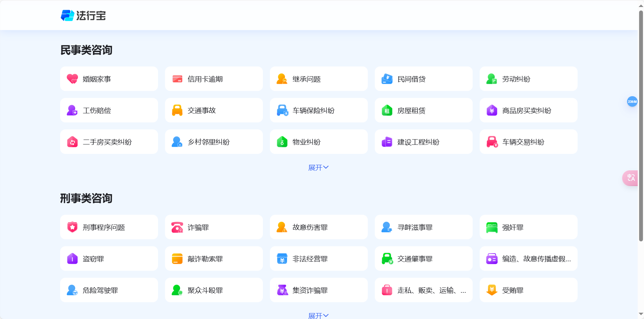Open the 危险驾驶罪 consultation card
Screen dimensions: 644x319
point(109,290)
